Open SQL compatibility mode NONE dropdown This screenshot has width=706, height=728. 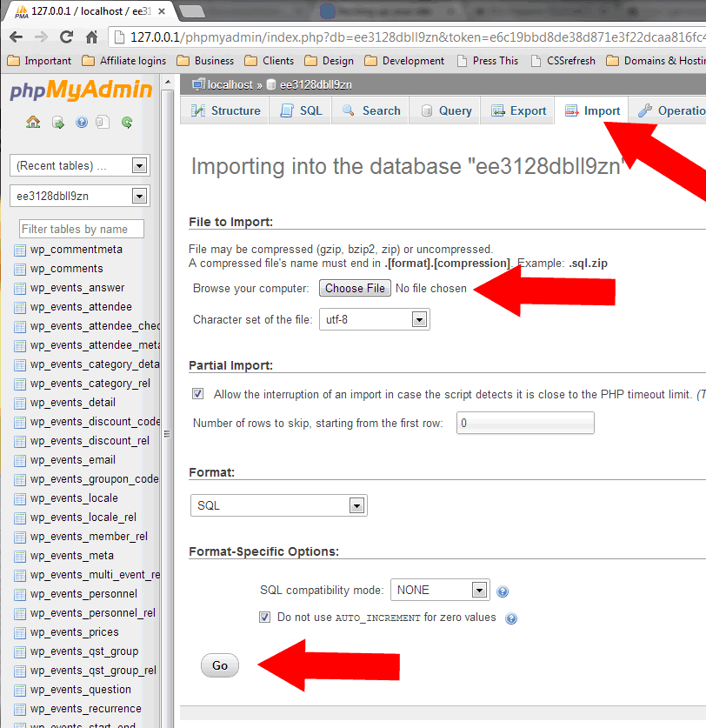(440, 590)
